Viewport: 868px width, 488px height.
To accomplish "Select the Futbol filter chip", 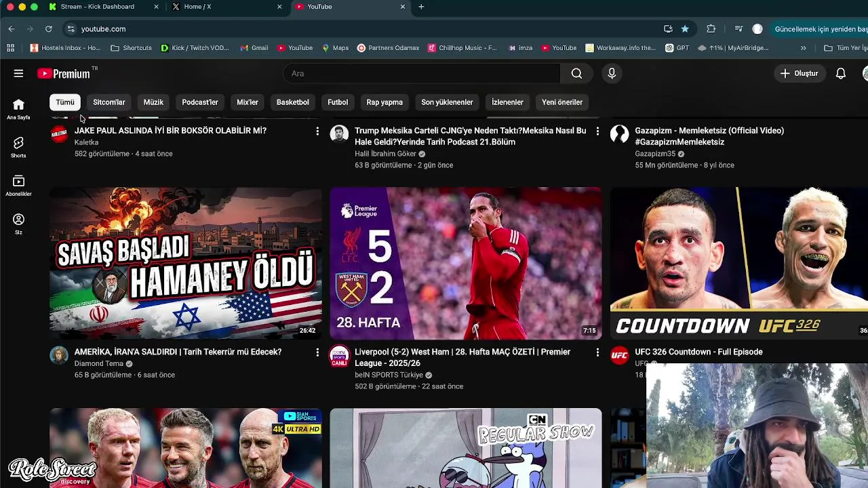I will click(x=338, y=102).
